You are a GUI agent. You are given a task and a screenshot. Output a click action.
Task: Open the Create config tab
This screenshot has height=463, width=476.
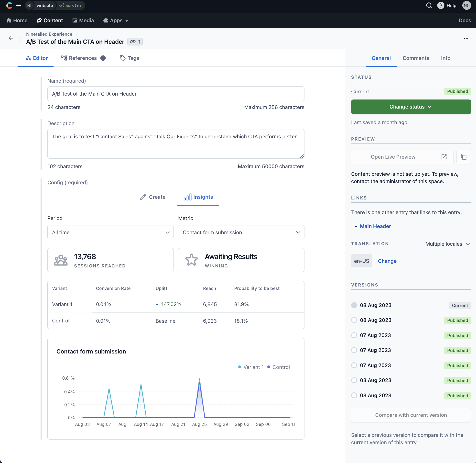pos(152,197)
